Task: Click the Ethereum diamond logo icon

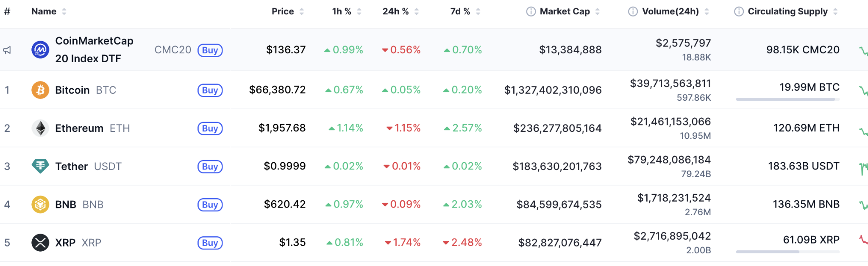Action: click(x=40, y=128)
